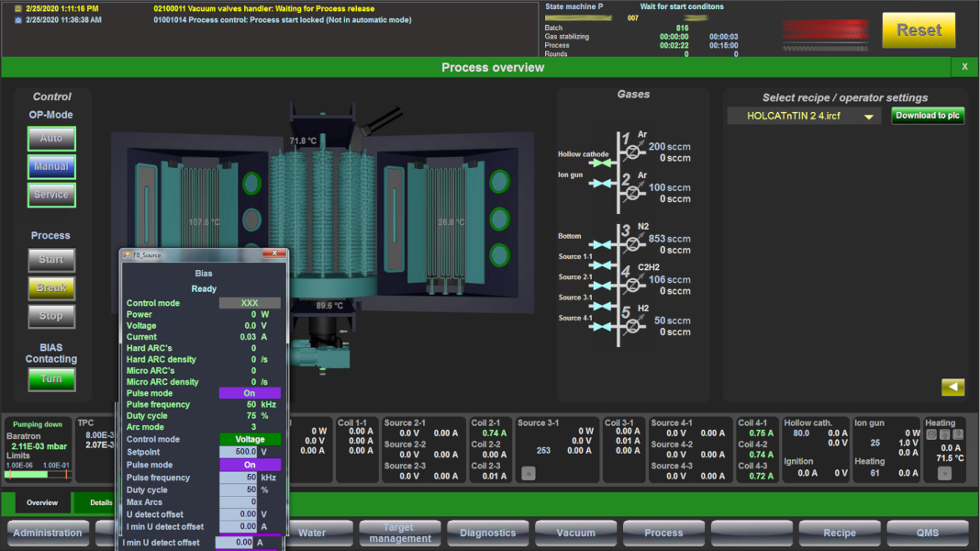Click the mass flow controller icon on N2 line 3

click(633, 242)
